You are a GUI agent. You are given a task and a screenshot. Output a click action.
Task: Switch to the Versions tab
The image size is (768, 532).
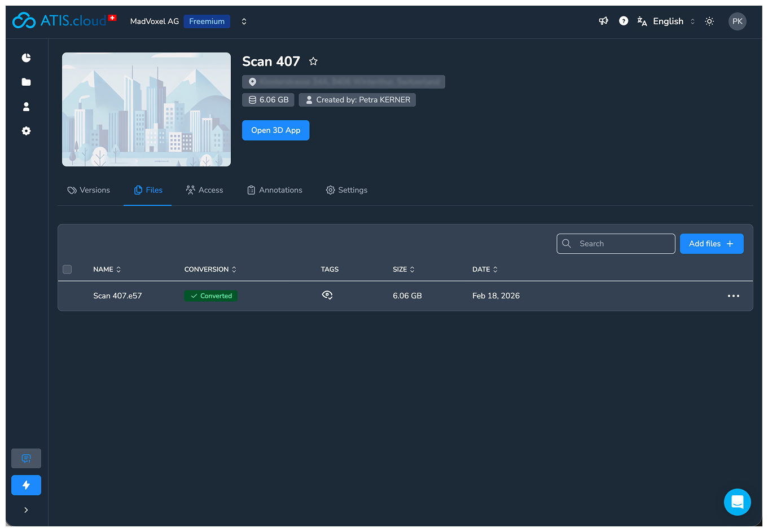pyautogui.click(x=89, y=190)
